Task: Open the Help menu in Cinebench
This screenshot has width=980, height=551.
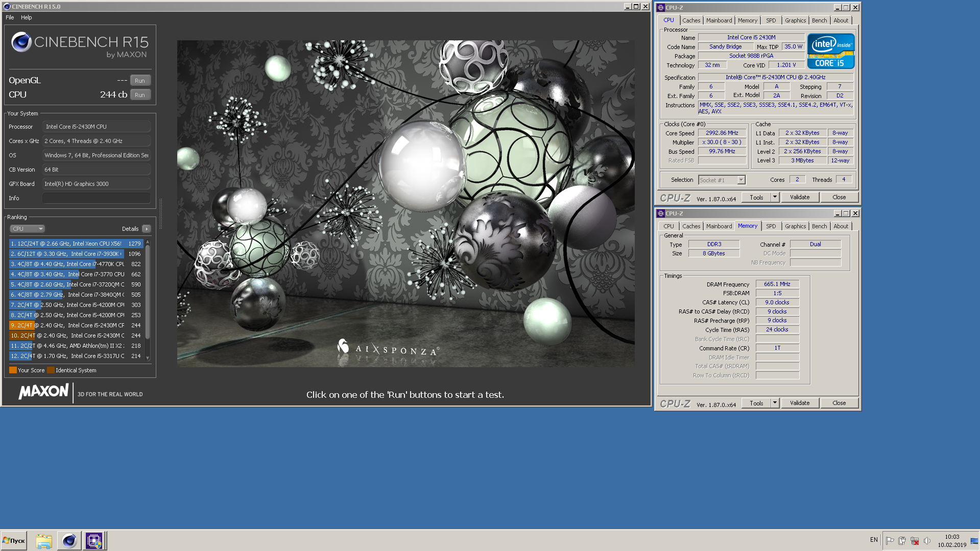Action: coord(27,17)
